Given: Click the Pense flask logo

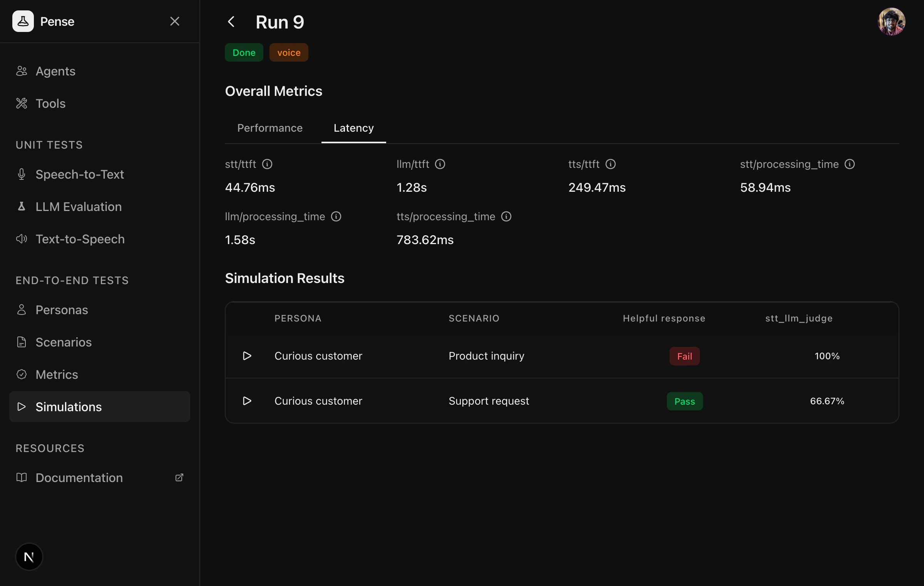Looking at the screenshot, I should tap(23, 21).
